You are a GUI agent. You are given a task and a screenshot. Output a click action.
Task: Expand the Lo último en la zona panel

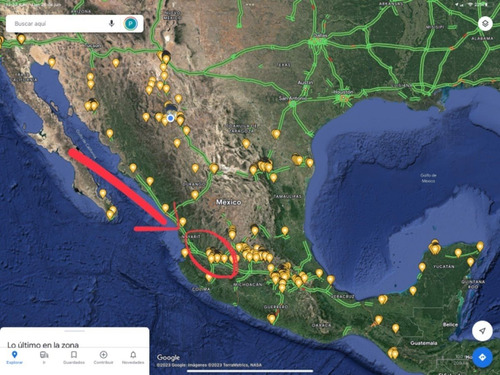43,345
